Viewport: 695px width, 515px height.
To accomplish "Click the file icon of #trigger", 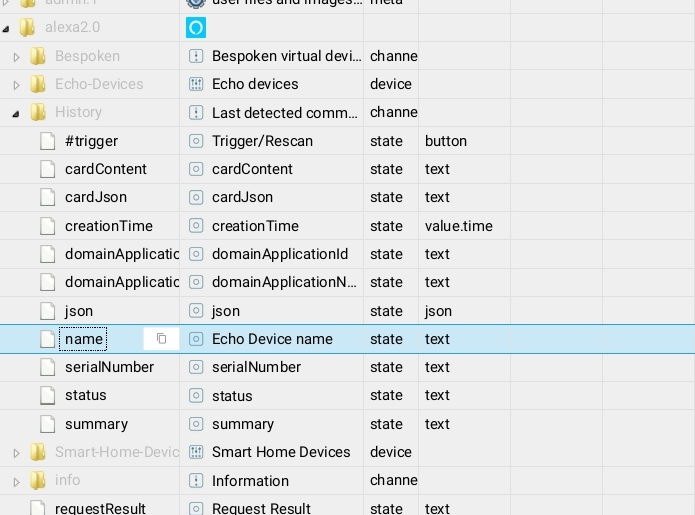I will click(47, 141).
